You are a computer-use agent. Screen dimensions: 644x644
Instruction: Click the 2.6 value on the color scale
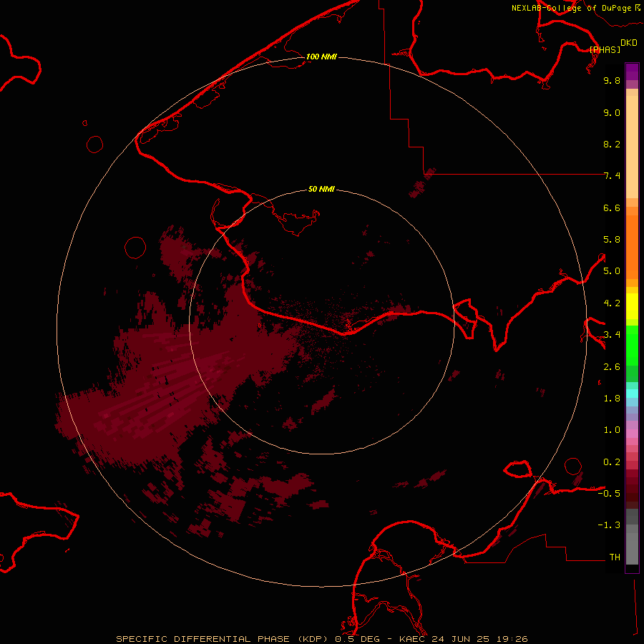[x=612, y=367]
